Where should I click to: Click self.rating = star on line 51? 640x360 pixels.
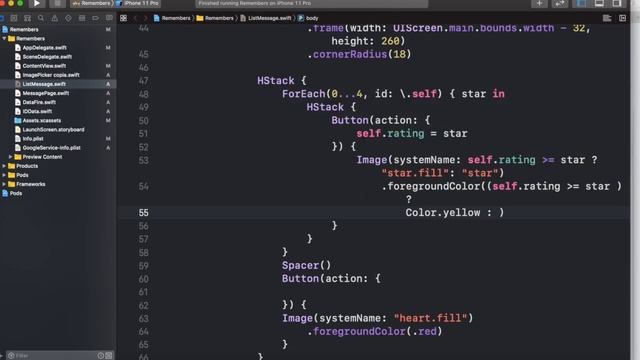click(412, 133)
